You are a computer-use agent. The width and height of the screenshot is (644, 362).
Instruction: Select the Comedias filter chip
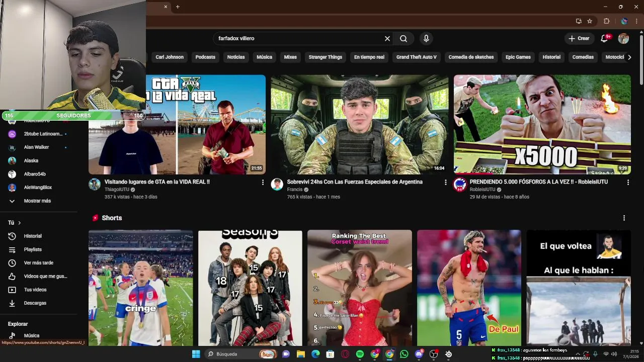point(583,57)
